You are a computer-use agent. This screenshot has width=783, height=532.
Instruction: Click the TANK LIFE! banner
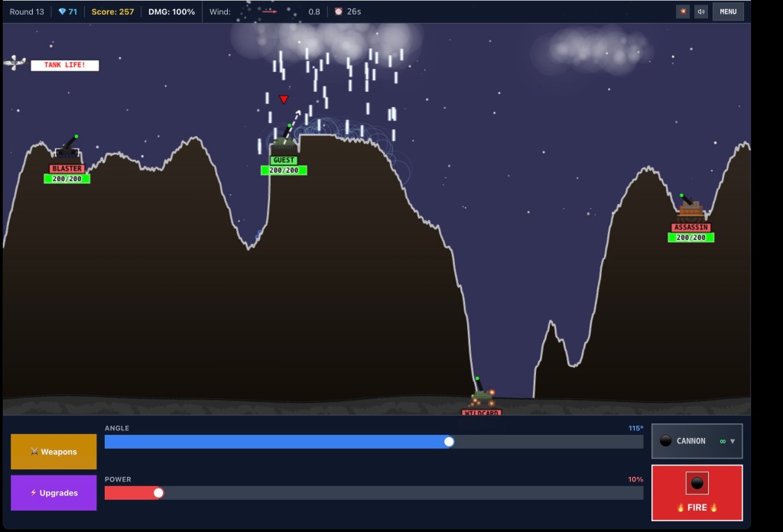click(x=64, y=66)
